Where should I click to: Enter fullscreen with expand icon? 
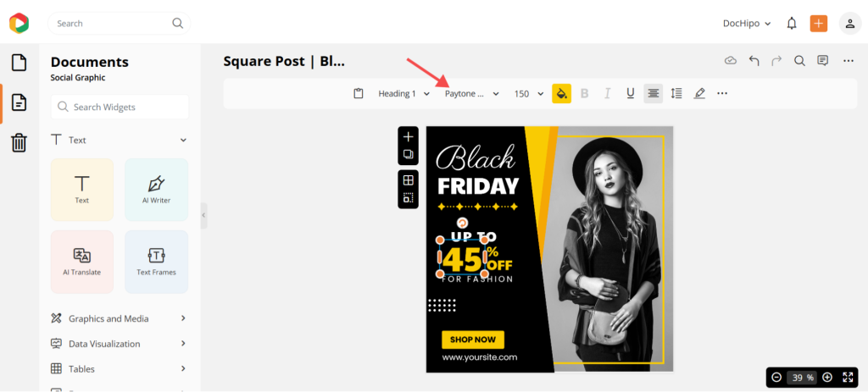pos(848,377)
